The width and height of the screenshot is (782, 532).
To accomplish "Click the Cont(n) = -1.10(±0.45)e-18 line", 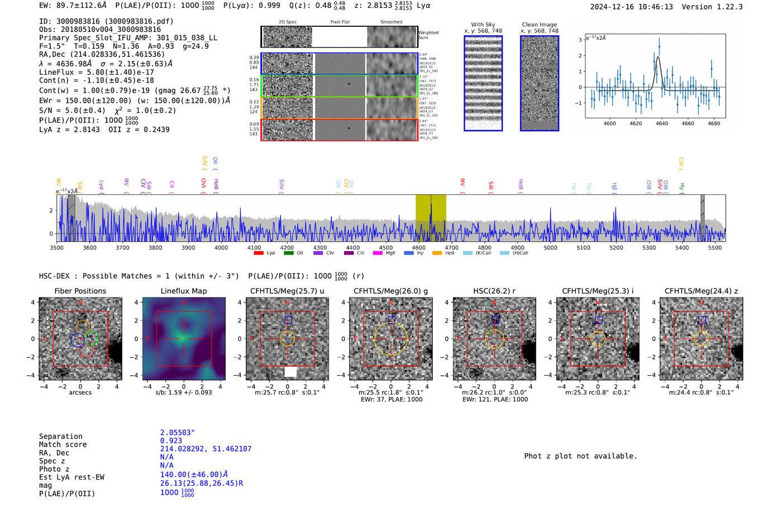I will tap(97, 80).
